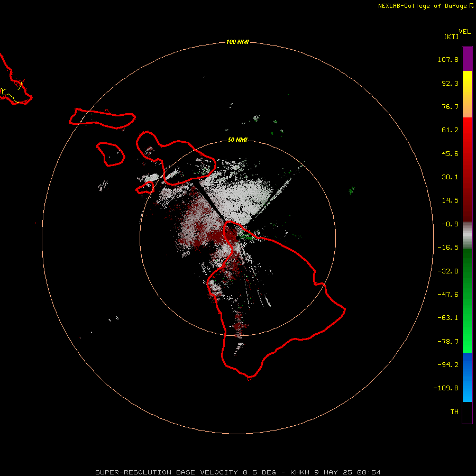Viewport: 476px width, 476px height.
Task: Click the 100 NMI range ring label
Action: pos(237,42)
